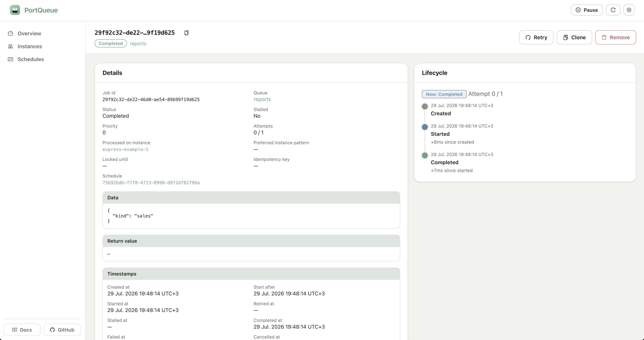
Task: Open the Docs link
Action: (x=22, y=330)
